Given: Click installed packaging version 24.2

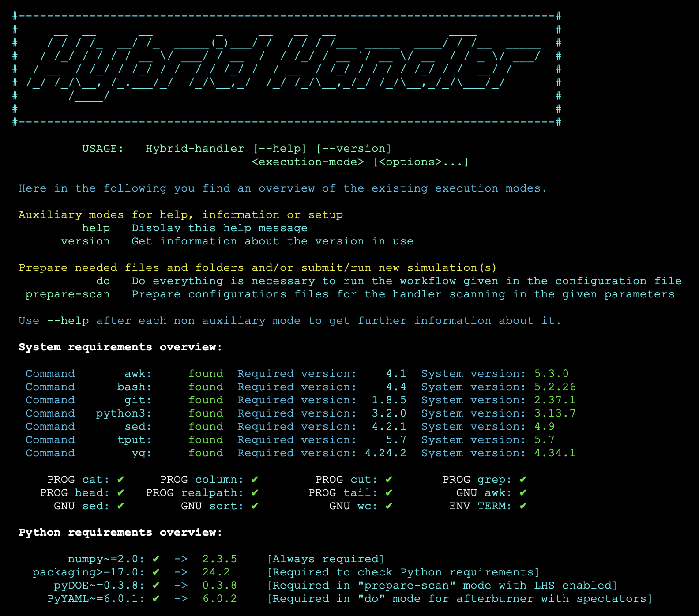Looking at the screenshot, I should tap(216, 572).
